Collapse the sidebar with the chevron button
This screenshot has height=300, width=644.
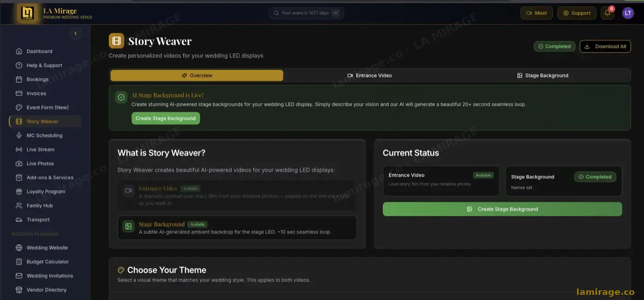[x=75, y=33]
